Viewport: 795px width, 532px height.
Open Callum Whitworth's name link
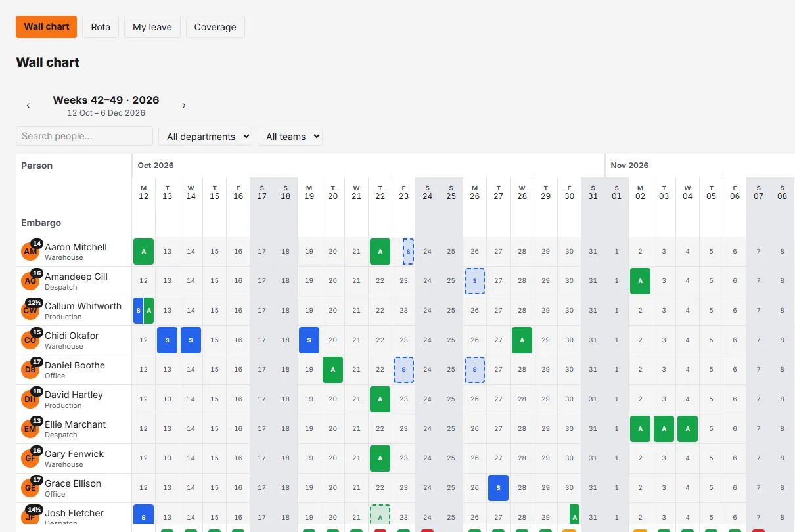[x=83, y=306]
